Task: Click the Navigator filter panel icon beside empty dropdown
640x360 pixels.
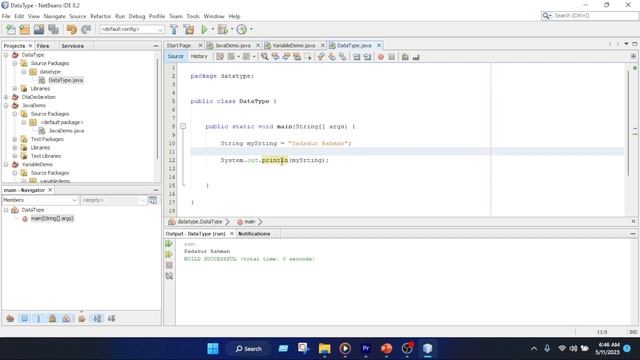Action: tap(153, 200)
